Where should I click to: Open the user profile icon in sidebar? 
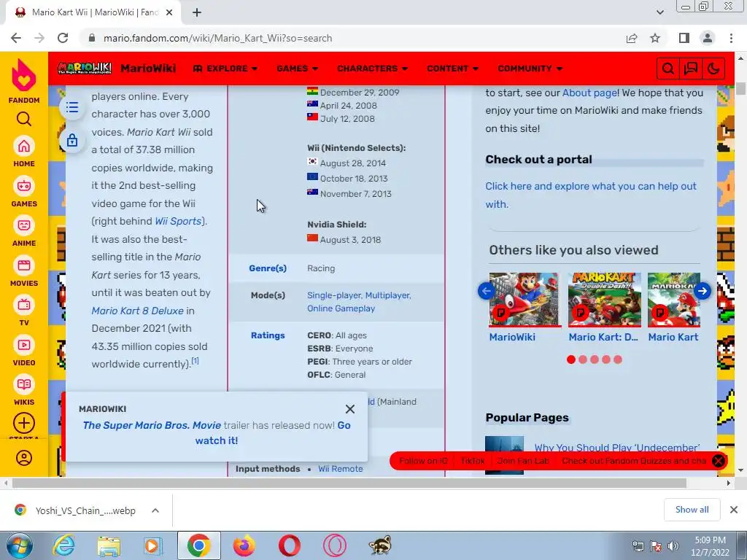24,458
